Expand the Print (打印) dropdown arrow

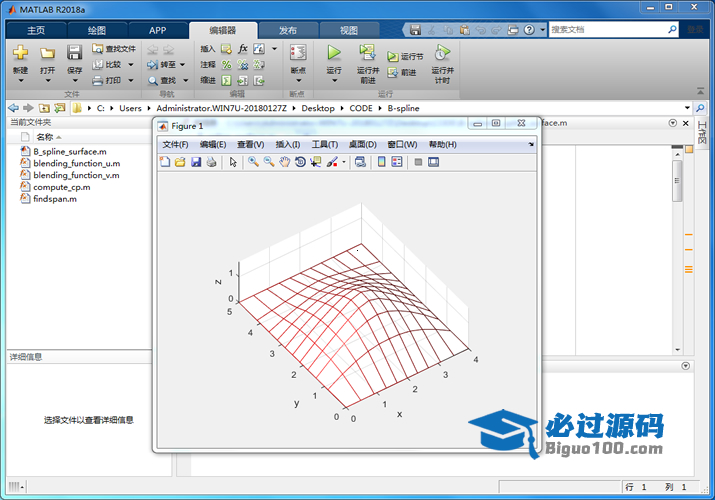point(131,80)
